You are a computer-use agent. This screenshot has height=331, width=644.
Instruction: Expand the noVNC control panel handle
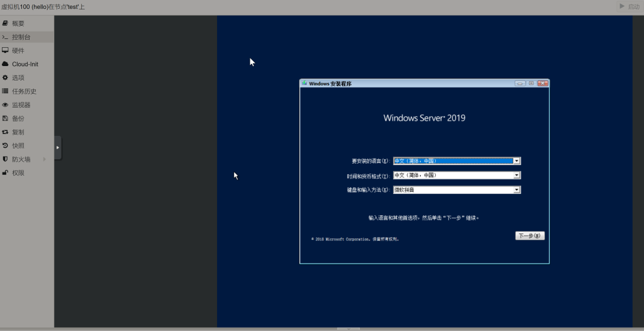click(58, 148)
